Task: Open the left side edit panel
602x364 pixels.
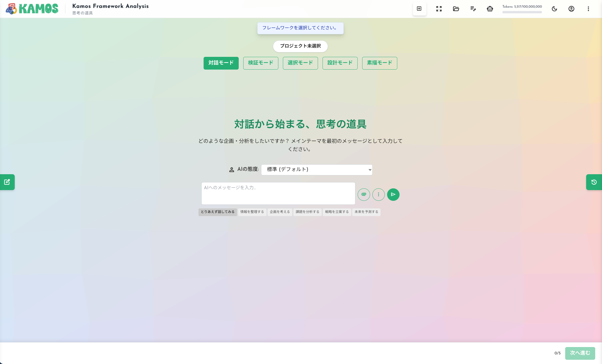Action: pos(7,182)
